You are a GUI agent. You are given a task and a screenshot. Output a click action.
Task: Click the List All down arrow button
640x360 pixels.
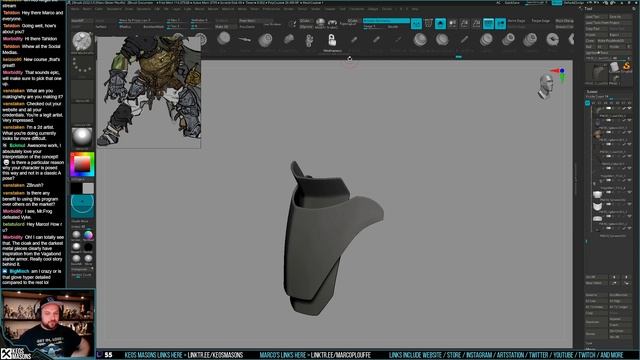click(x=626, y=277)
